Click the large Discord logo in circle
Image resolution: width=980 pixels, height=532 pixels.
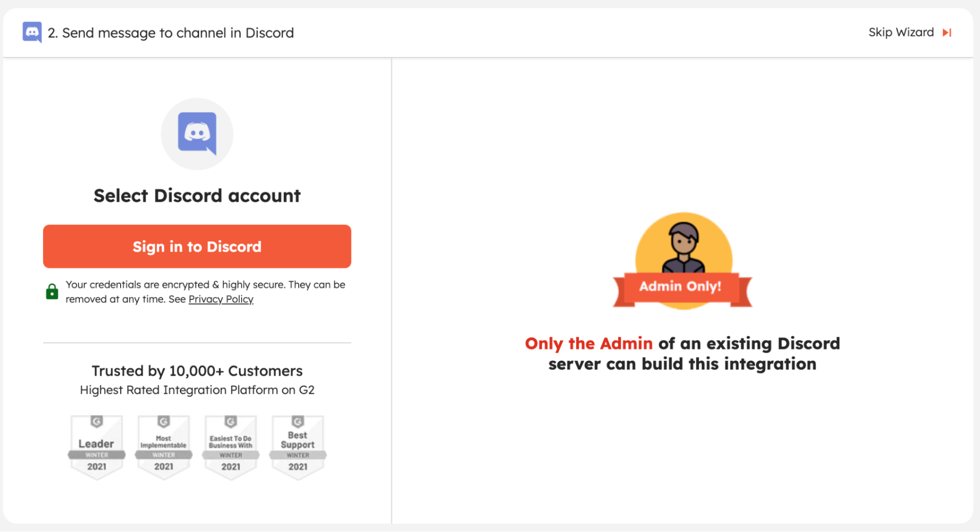tap(197, 133)
